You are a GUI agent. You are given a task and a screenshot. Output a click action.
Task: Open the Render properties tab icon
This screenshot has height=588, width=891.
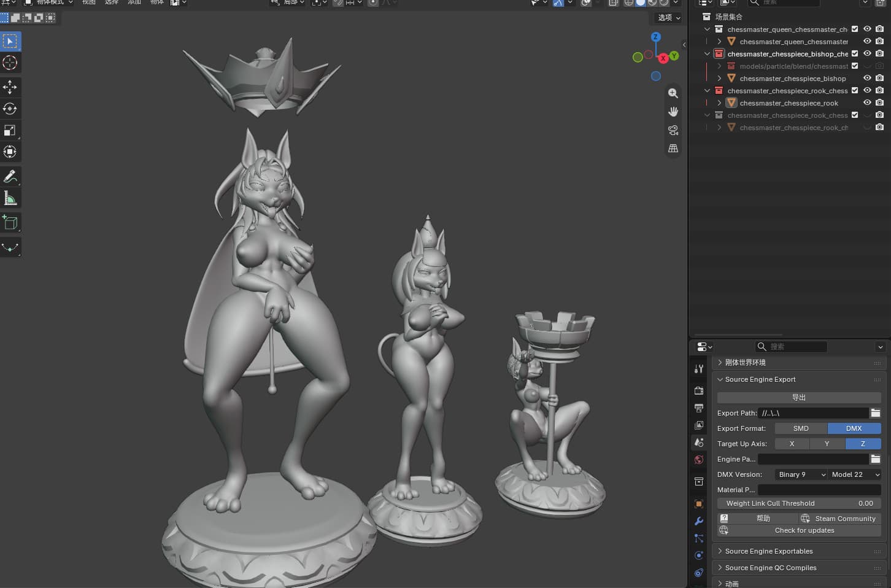pos(698,390)
